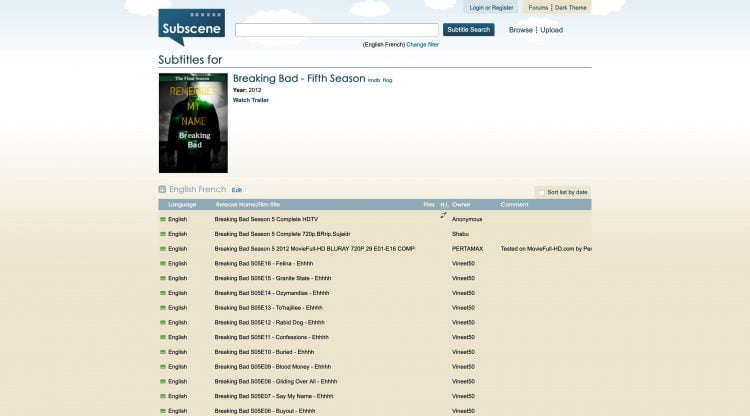The image size is (750, 416).
Task: Open the Browse page
Action: pyautogui.click(x=520, y=30)
